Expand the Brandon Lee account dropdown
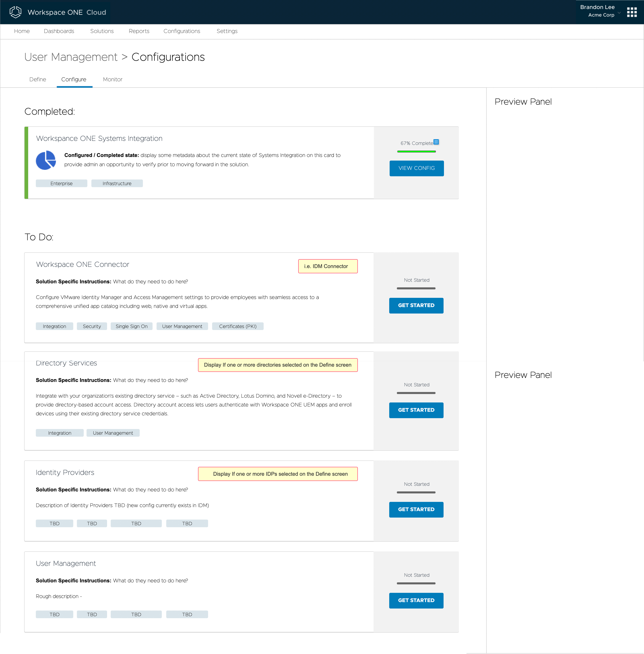Viewport: 644px width, 654px height. coord(619,13)
